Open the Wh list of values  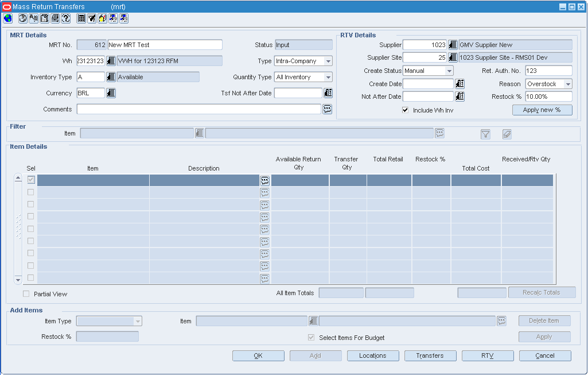110,60
